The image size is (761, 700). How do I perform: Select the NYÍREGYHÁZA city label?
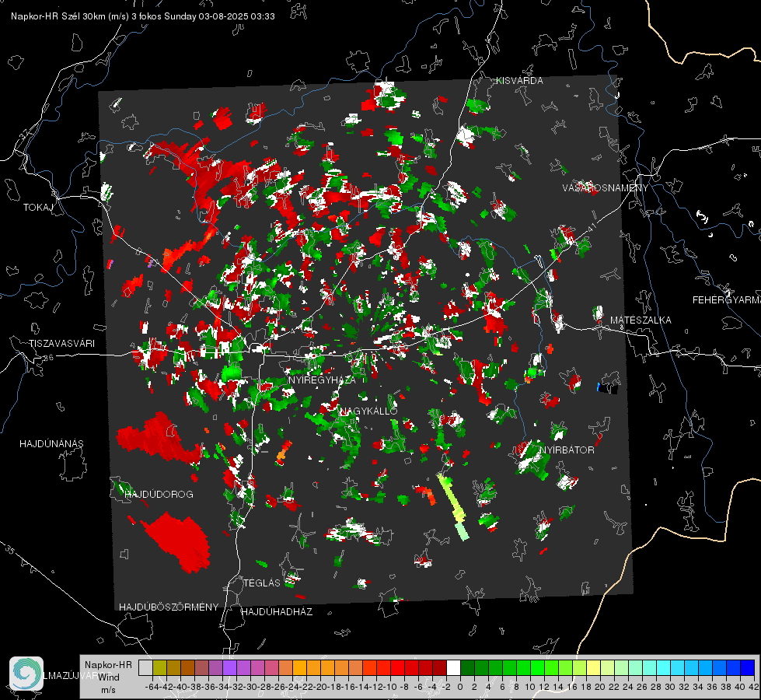[x=322, y=380]
